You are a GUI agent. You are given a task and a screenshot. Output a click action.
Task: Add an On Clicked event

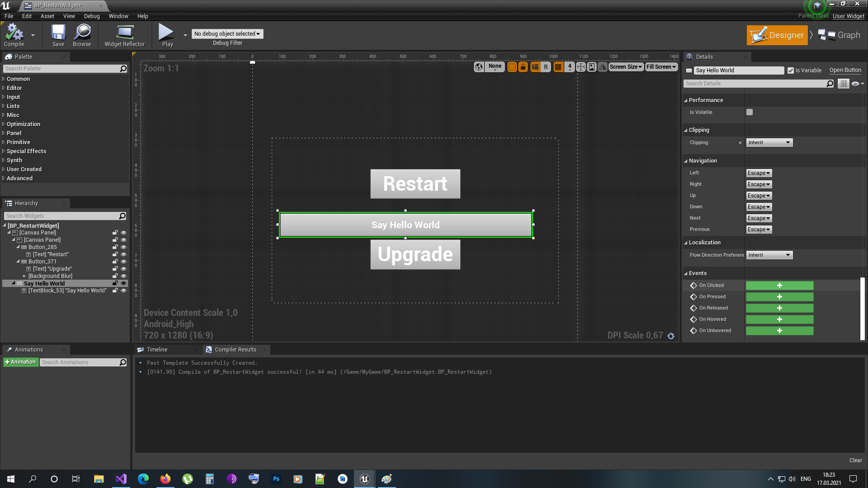(779, 286)
